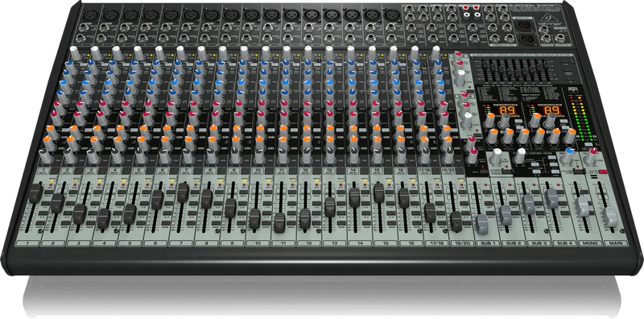This screenshot has height=319, width=644.
Task: Click the MAIN mix fader cap
Action: pos(610,217)
